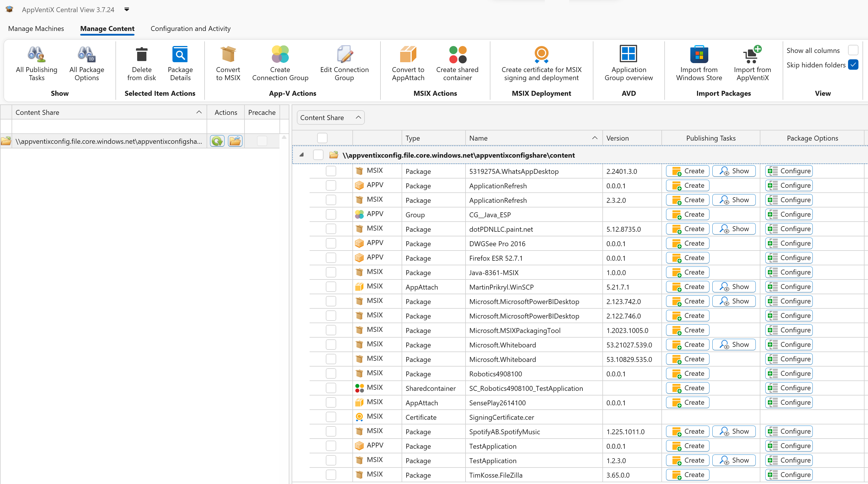Click left pane filter field under Content Share

(109, 127)
